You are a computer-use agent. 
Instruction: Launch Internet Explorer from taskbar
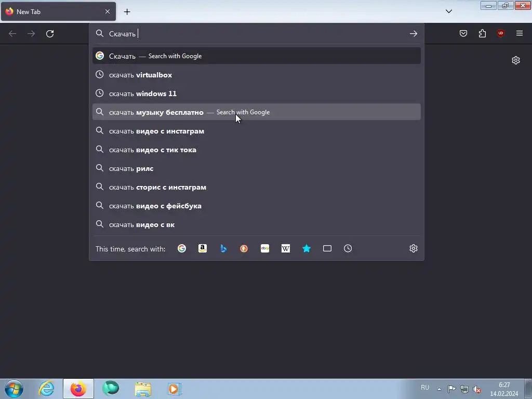pos(46,389)
